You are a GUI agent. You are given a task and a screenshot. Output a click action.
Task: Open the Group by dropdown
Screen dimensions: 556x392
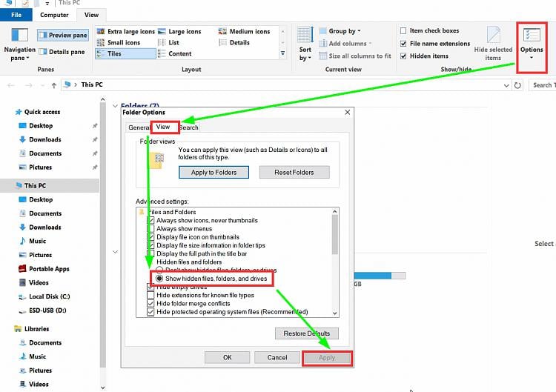click(340, 31)
